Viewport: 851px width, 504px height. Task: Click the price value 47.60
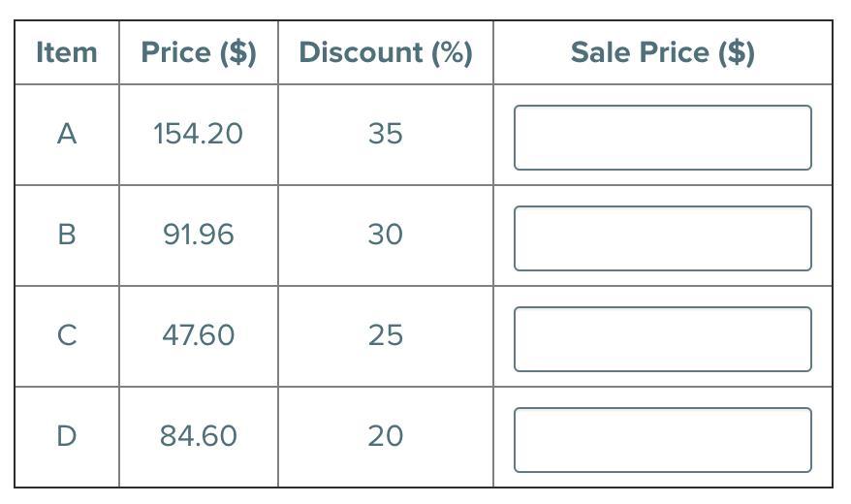click(199, 335)
